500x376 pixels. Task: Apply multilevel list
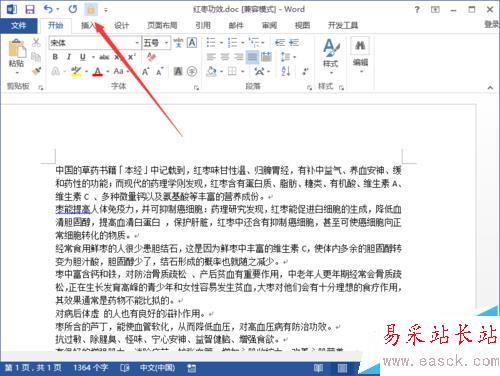(x=254, y=43)
